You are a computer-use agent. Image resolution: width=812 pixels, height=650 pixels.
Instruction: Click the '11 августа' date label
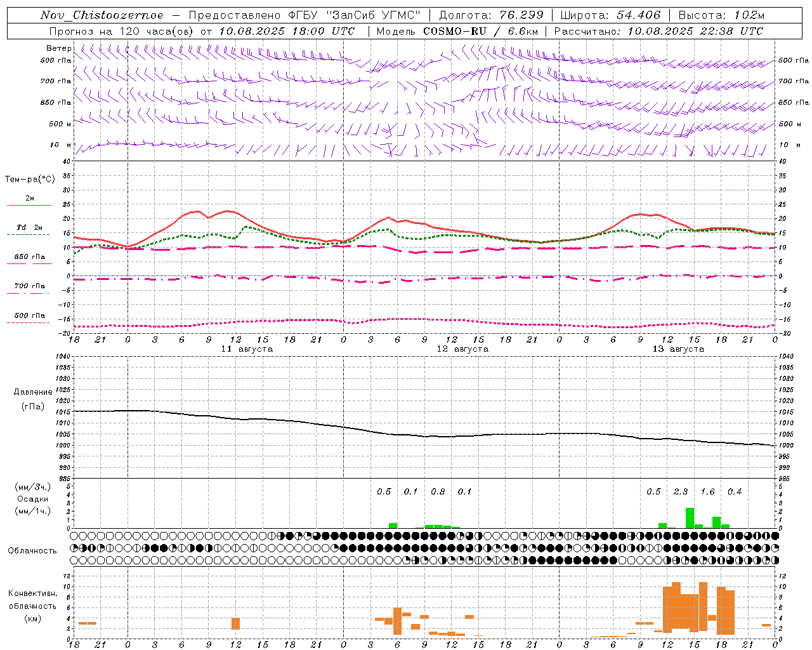point(247,349)
